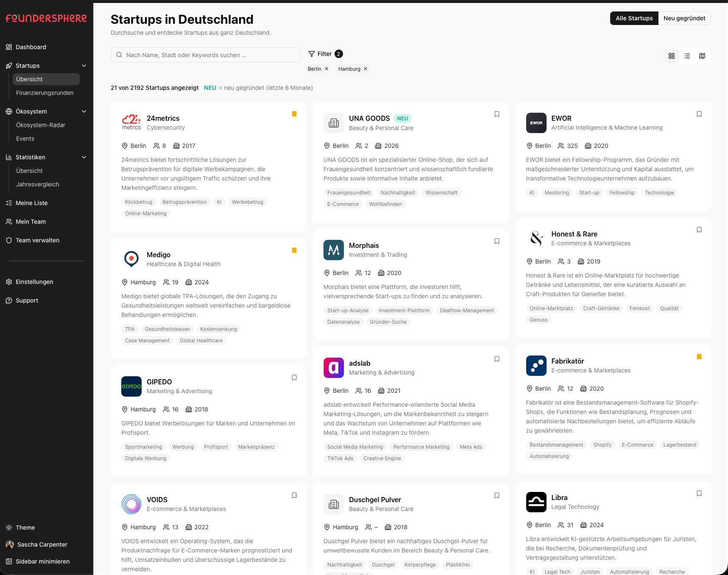Remove bookmark from Fabrikatör card
This screenshot has height=575, width=728.
click(x=699, y=357)
